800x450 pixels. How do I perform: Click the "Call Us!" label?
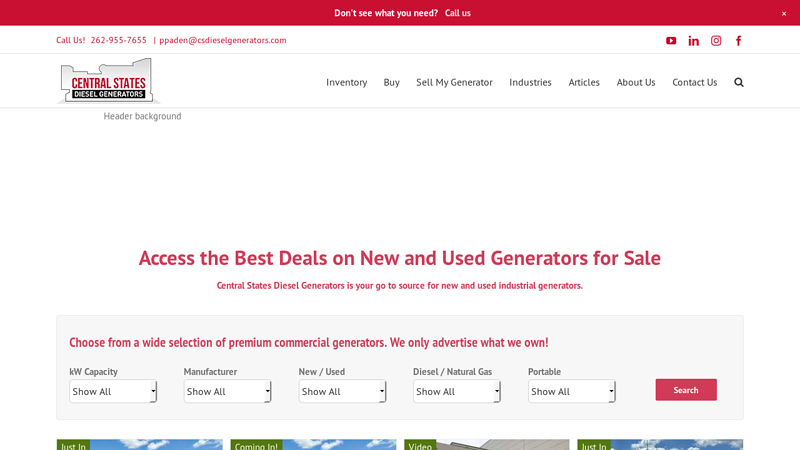click(70, 40)
